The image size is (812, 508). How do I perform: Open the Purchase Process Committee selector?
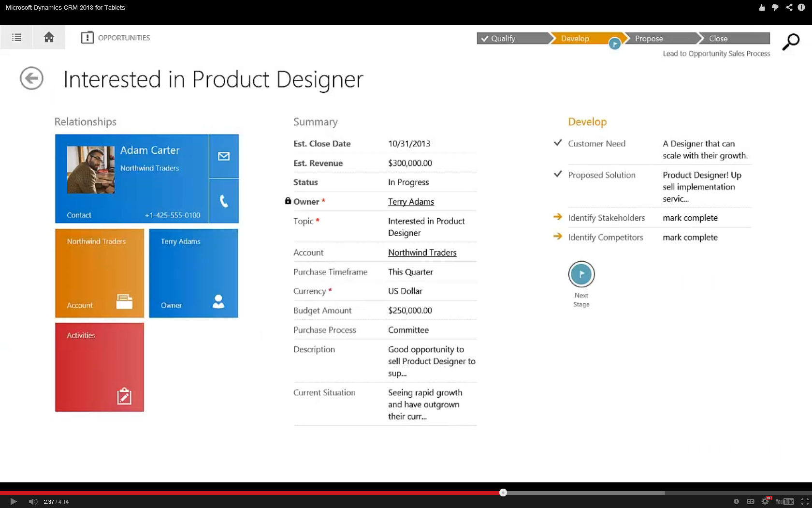pos(408,329)
